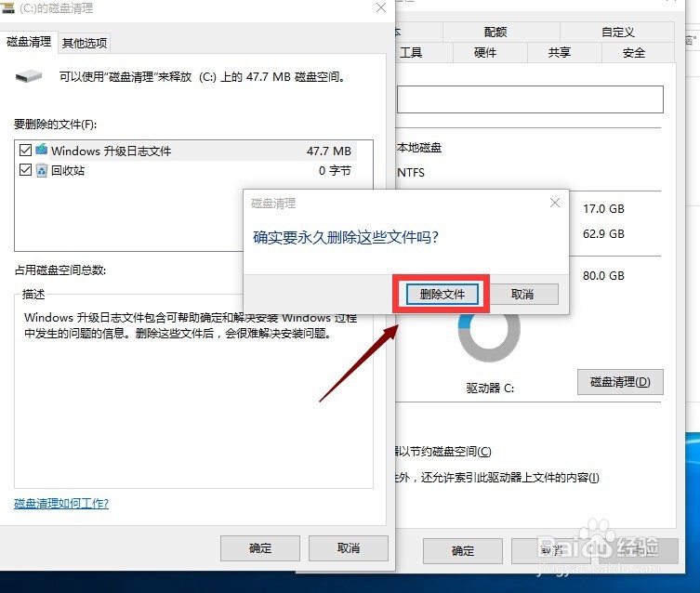The image size is (700, 593).
Task: Click the 描述 group label
Action: point(33,294)
